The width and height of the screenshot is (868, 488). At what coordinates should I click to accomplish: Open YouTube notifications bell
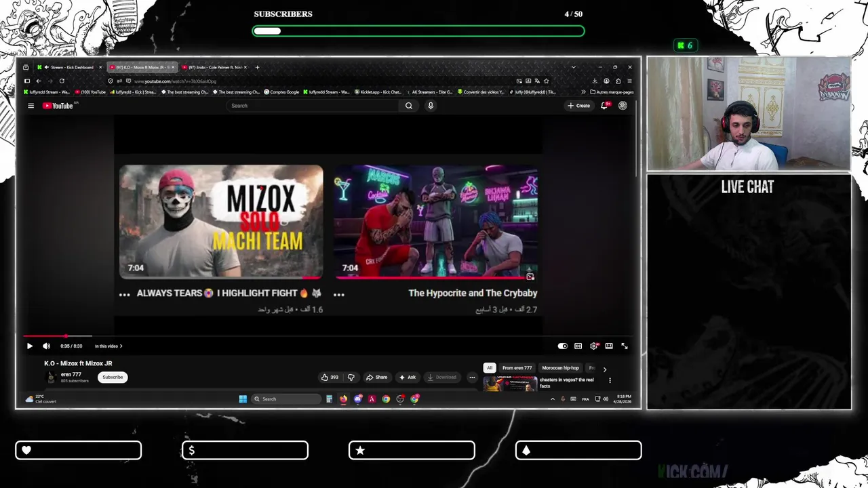point(604,106)
